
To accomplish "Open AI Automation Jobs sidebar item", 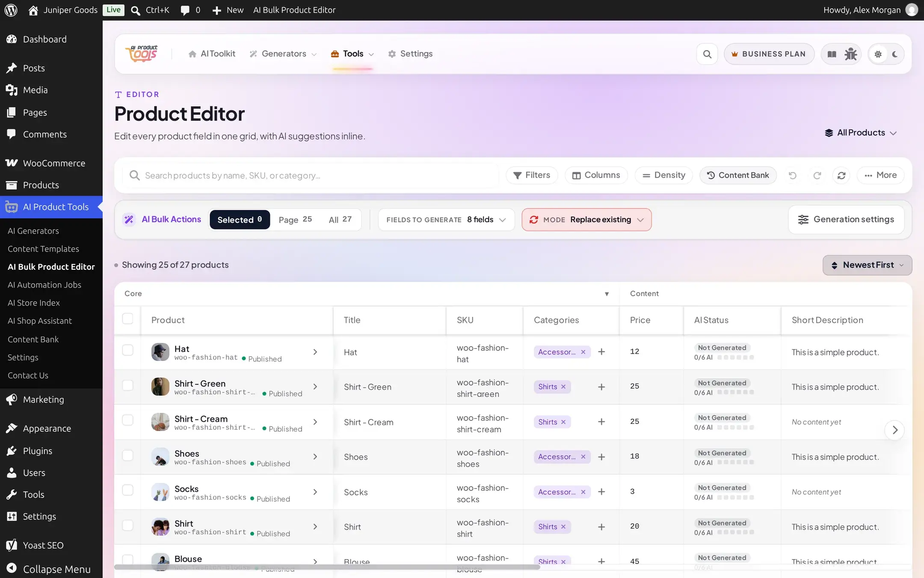I will [44, 285].
